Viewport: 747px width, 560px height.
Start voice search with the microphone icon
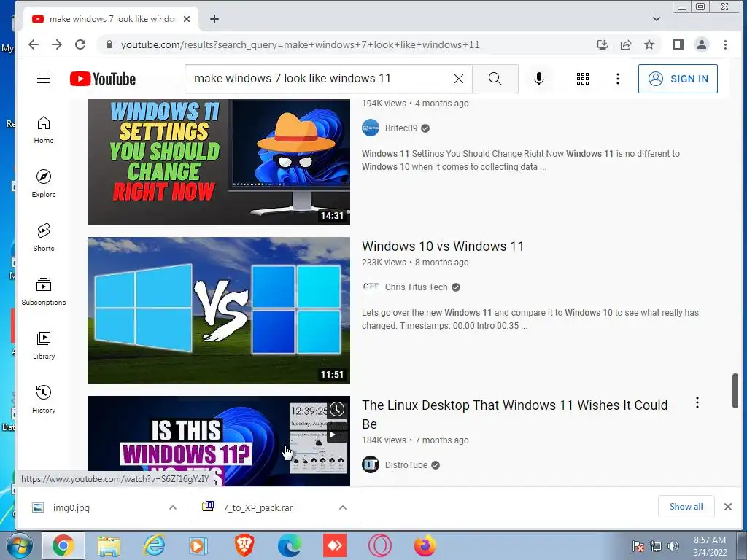[x=539, y=79]
